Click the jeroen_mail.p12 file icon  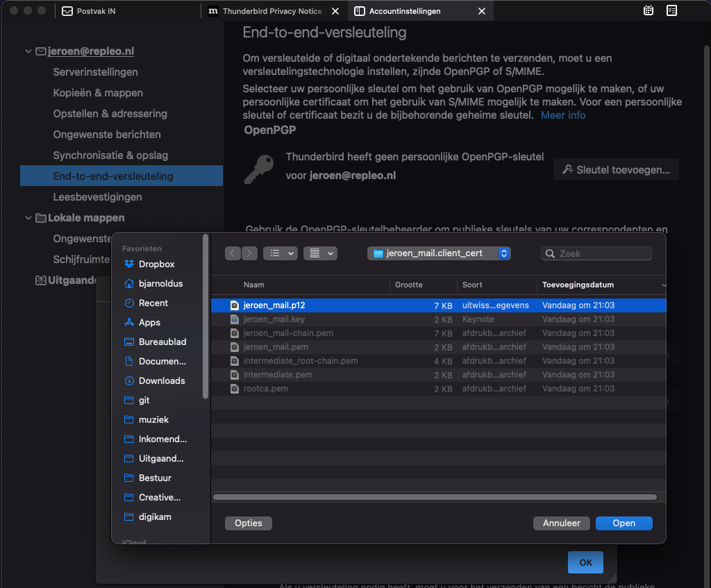pos(235,305)
